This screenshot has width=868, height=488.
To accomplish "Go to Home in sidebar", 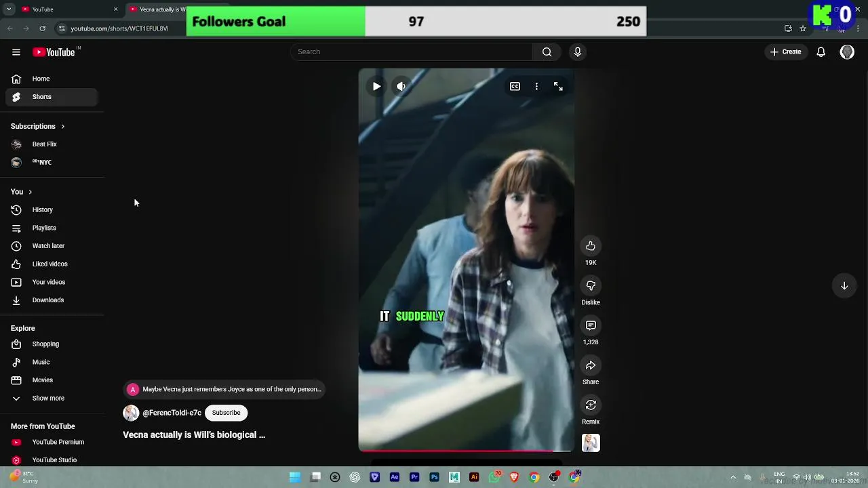I will coord(52,79).
